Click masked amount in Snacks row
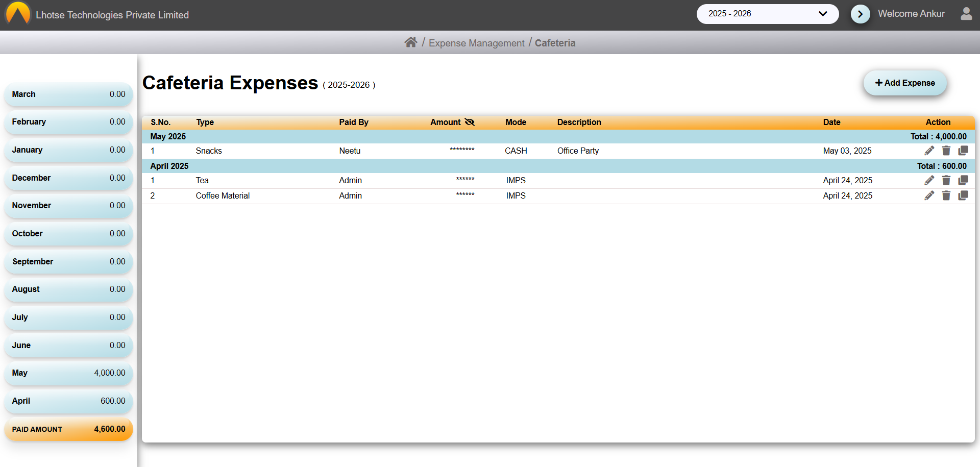The height and width of the screenshot is (467, 980). [462, 150]
